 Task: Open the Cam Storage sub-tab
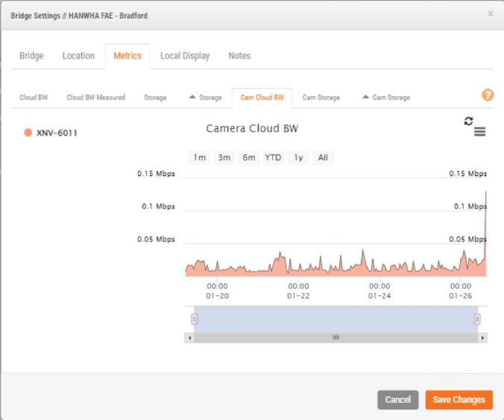(321, 98)
